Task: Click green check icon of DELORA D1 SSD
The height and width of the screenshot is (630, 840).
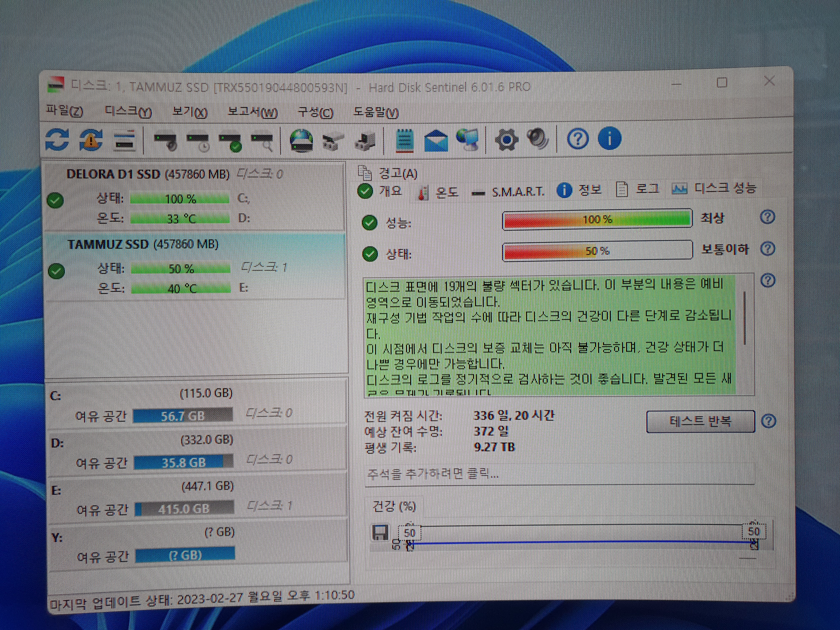Action: pyautogui.click(x=55, y=200)
